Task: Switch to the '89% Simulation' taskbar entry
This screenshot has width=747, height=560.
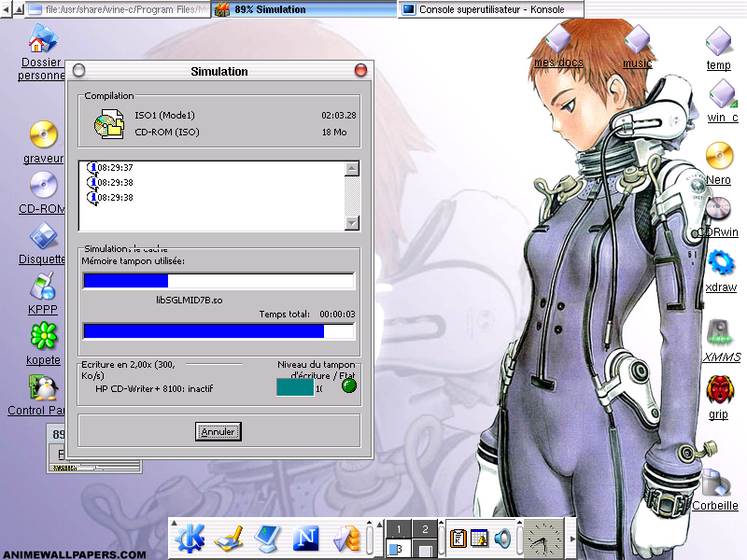Action: click(303, 9)
